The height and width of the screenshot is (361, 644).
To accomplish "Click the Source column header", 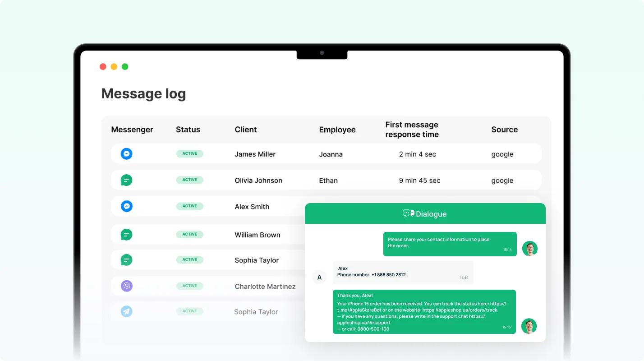I will coord(504,130).
